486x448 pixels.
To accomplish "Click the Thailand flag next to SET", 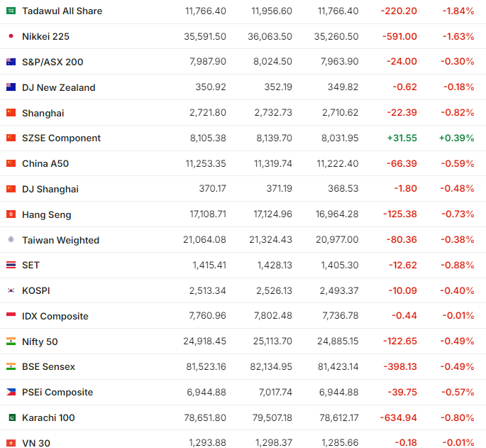I will point(11,265).
